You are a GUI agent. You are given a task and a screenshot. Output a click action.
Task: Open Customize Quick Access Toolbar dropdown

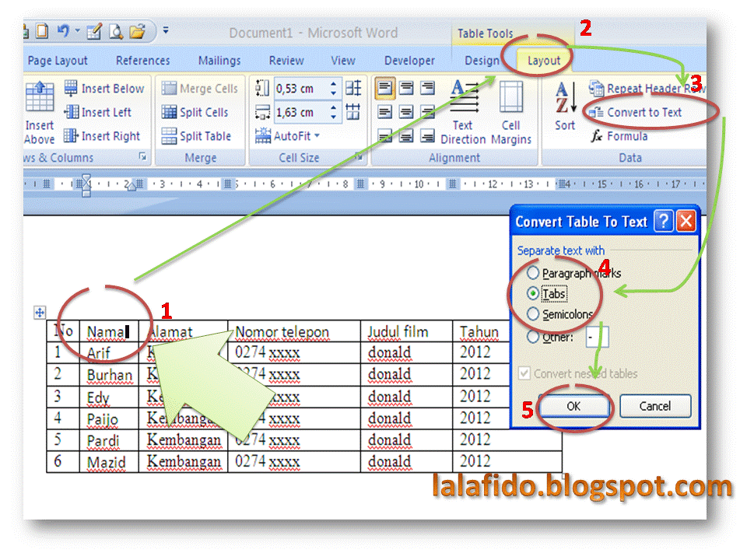point(166,30)
